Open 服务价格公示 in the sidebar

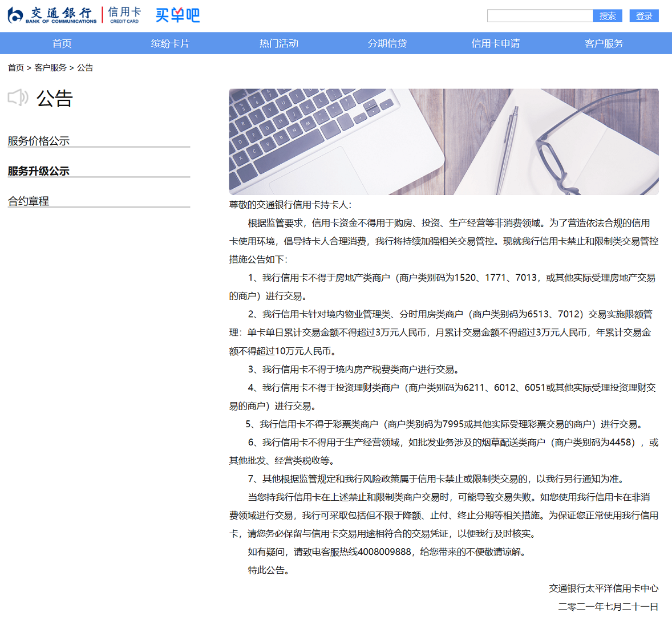(x=39, y=141)
